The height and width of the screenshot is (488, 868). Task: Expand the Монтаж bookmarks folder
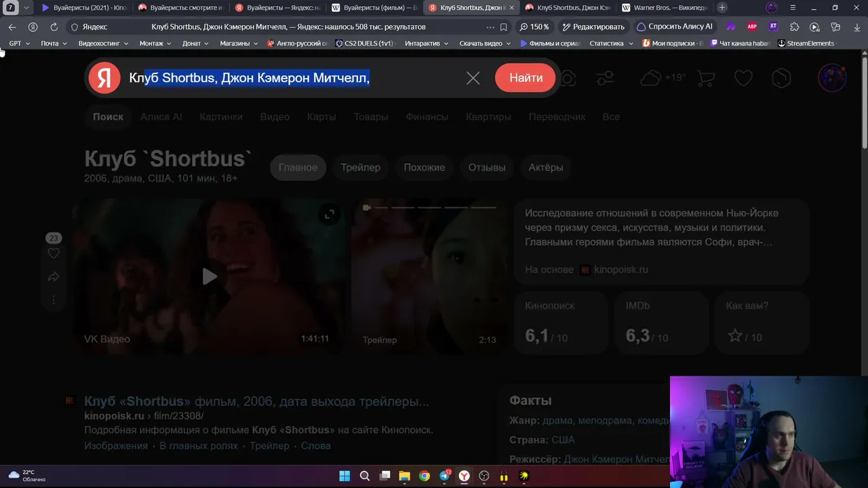pos(156,43)
